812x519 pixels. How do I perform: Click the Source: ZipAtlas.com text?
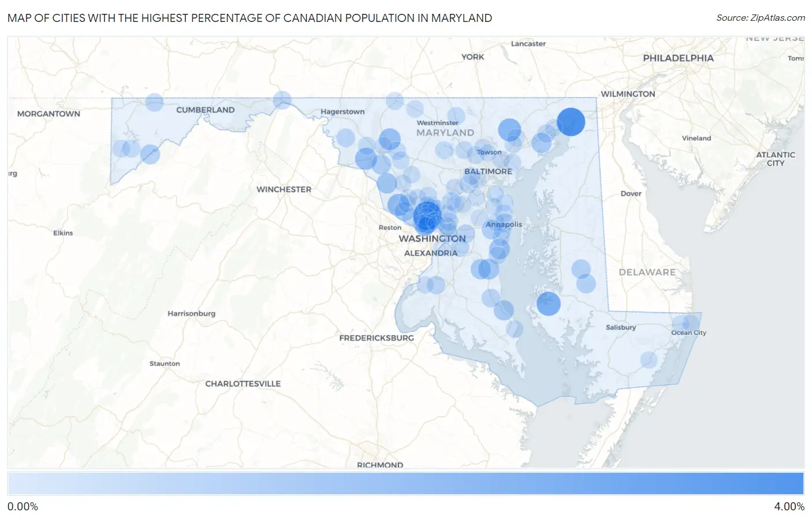point(761,18)
